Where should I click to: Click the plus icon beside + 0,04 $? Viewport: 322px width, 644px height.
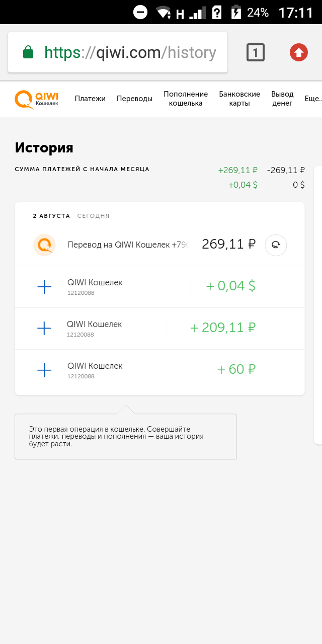pyautogui.click(x=44, y=287)
